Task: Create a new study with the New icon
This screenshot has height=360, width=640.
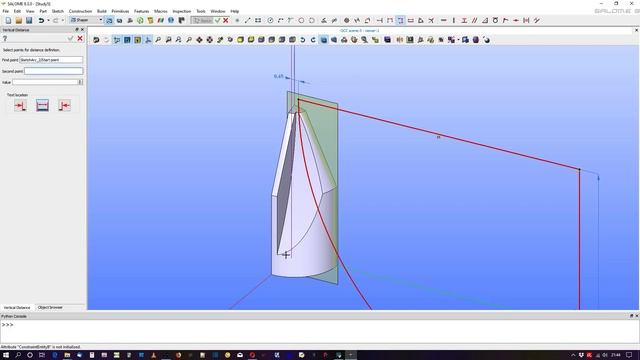Action: [8, 20]
